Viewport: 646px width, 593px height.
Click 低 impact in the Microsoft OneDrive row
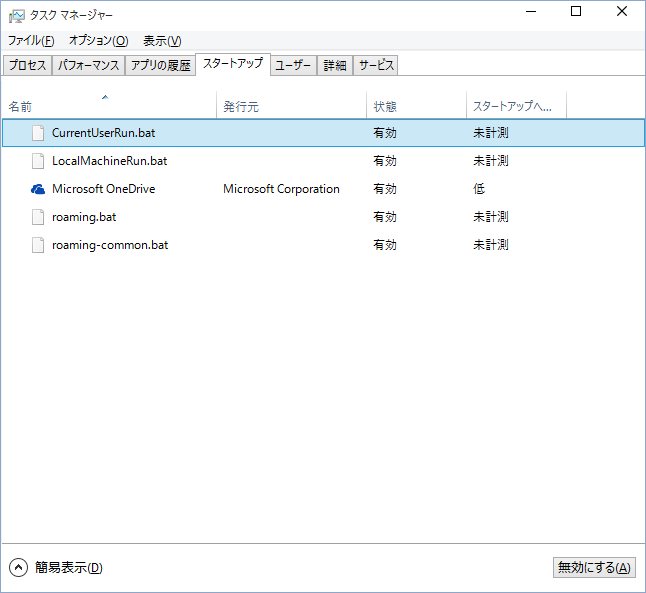(x=479, y=189)
